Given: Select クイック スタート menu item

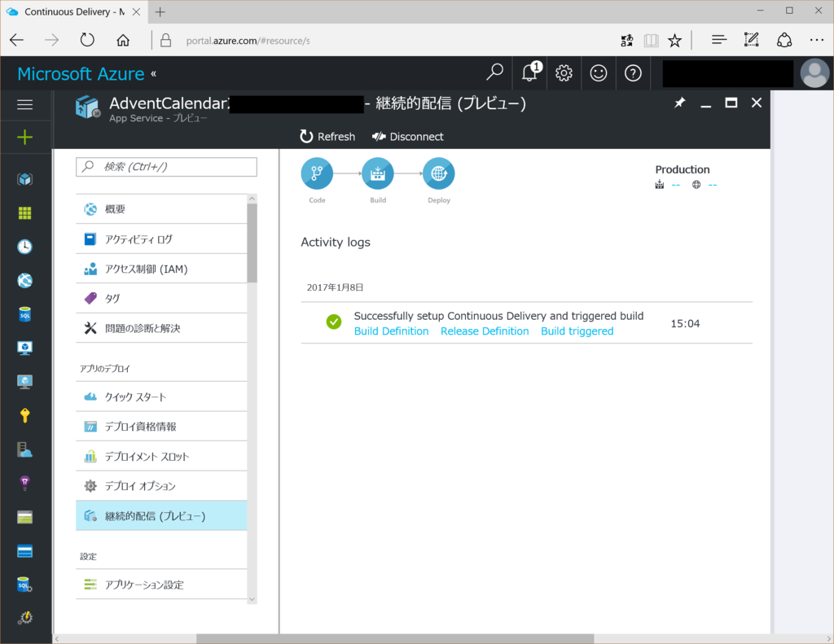Looking at the screenshot, I should 161,396.
